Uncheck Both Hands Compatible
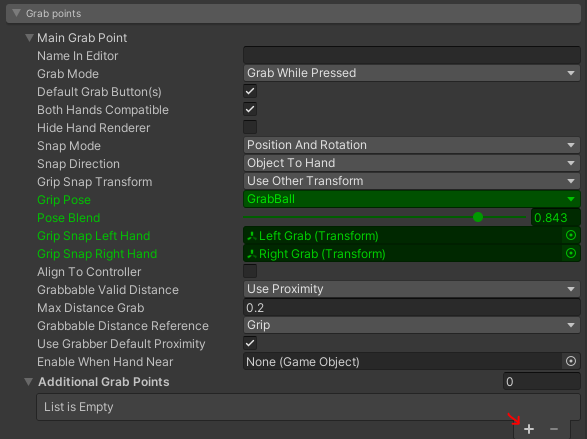The height and width of the screenshot is (439, 587). coord(250,109)
